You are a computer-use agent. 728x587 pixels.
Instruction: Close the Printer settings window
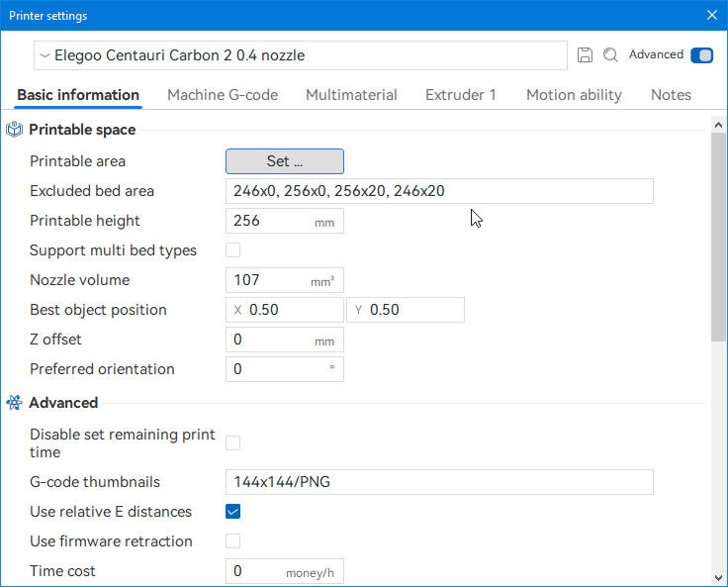[711, 15]
